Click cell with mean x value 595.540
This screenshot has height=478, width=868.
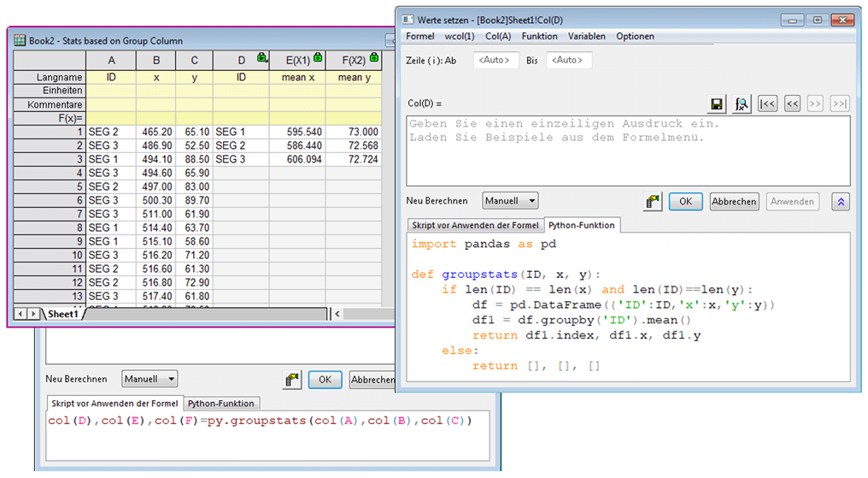[298, 132]
